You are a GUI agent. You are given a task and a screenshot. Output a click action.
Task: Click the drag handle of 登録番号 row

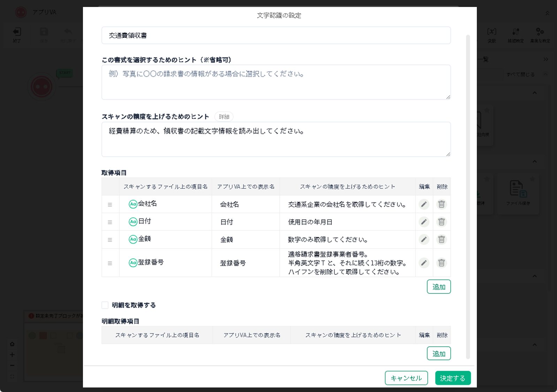pyautogui.click(x=110, y=263)
